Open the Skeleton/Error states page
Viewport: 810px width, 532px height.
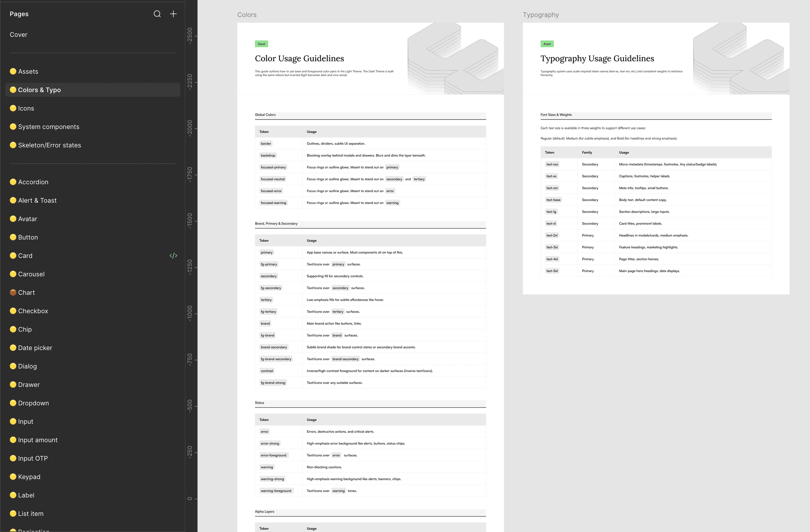tap(93, 145)
